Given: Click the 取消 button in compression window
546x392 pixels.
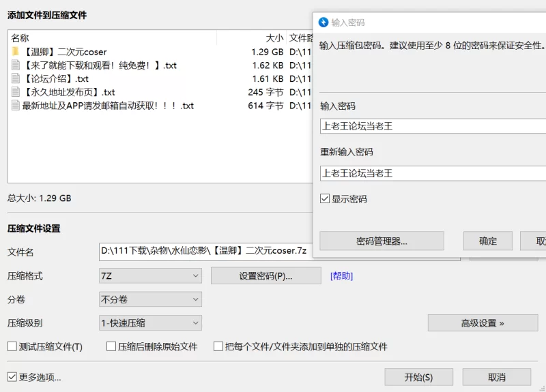Looking at the screenshot, I should tap(497, 377).
